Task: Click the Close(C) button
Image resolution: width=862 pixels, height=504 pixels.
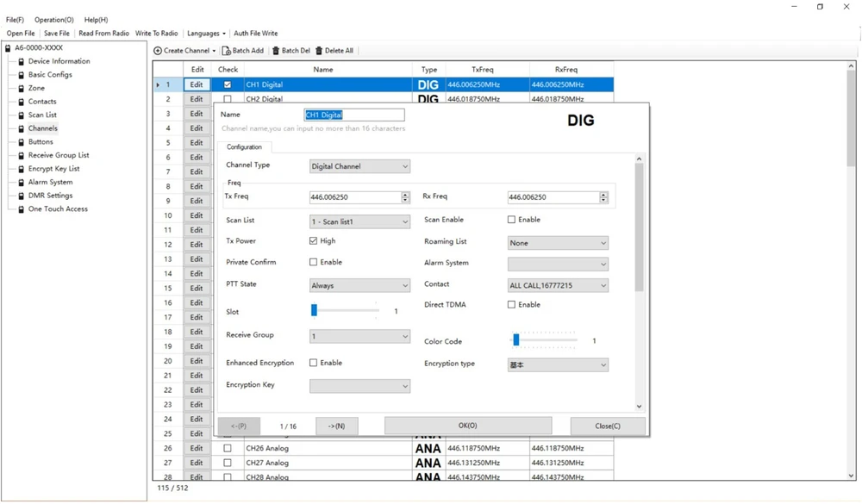Action: (x=608, y=426)
